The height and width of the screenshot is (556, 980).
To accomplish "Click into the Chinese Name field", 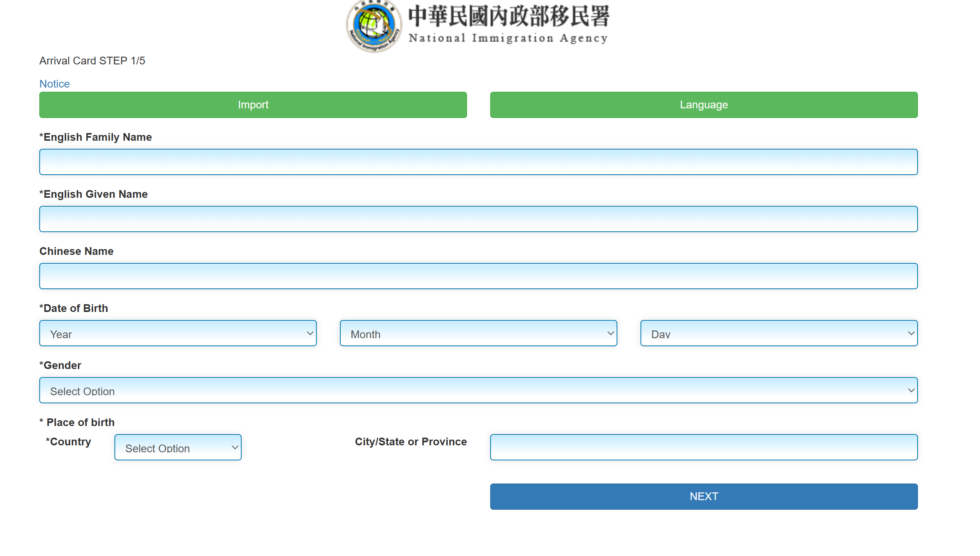I will (478, 276).
